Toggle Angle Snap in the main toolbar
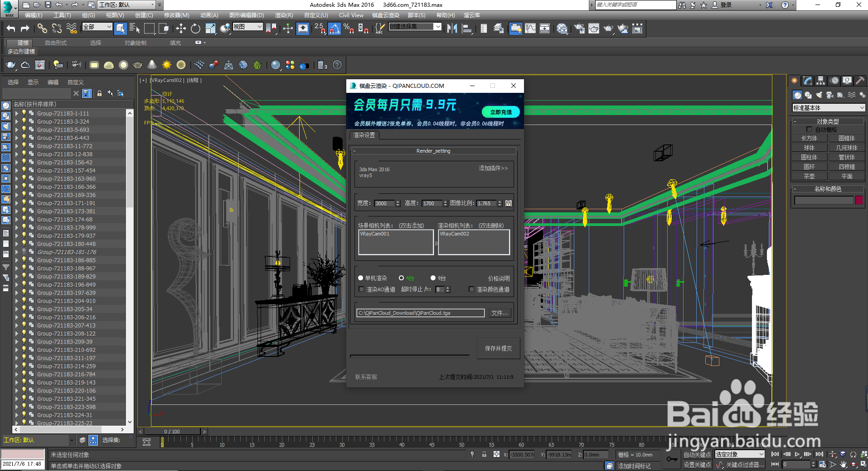The height and width of the screenshot is (471, 868). point(335,29)
